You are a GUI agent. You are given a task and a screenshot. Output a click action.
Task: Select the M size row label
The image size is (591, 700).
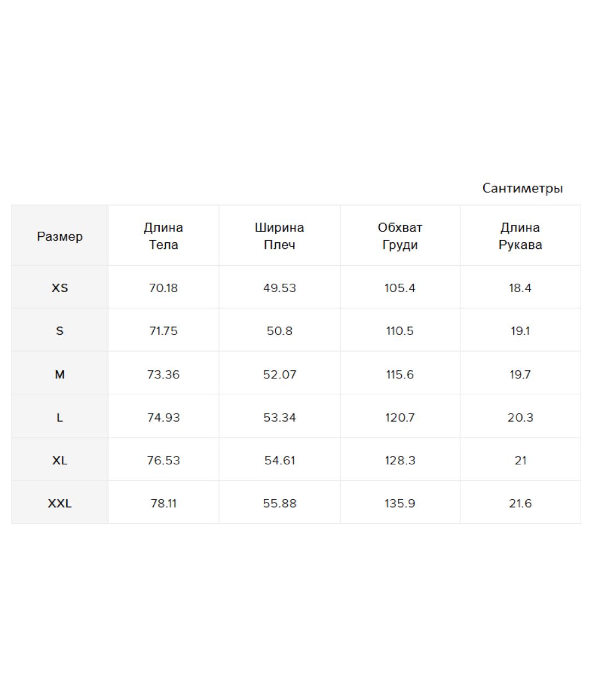coord(60,375)
